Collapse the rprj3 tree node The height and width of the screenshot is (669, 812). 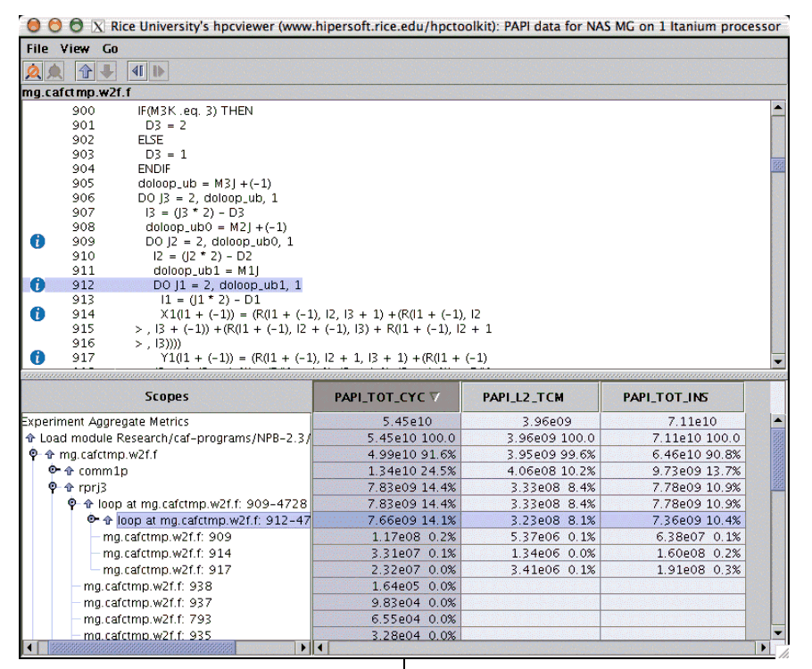(54, 487)
